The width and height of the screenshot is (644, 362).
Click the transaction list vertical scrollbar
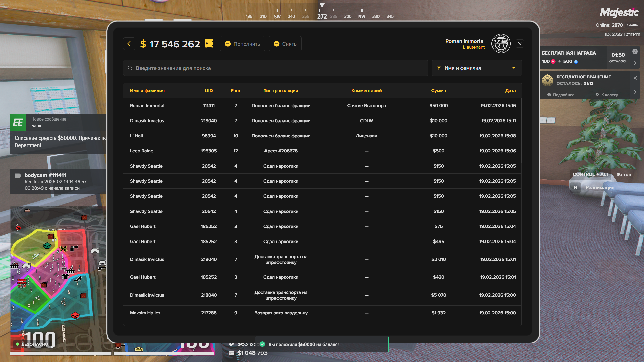521,131
